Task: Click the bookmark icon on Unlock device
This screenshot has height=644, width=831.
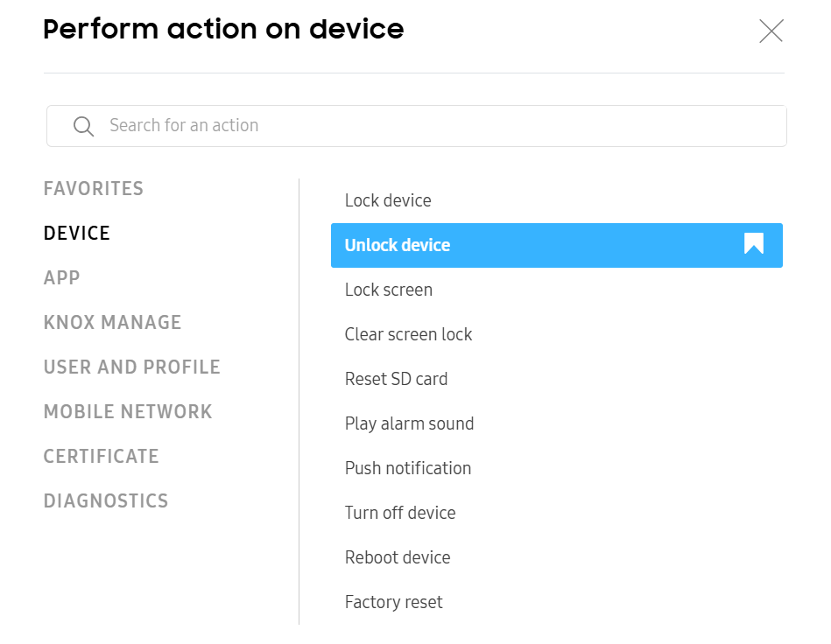Action: pyautogui.click(x=752, y=246)
